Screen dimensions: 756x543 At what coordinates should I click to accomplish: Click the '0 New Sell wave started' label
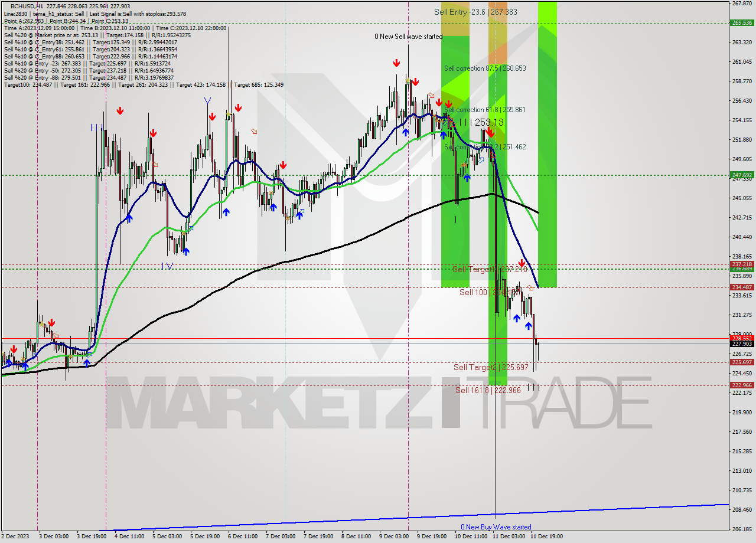(408, 37)
